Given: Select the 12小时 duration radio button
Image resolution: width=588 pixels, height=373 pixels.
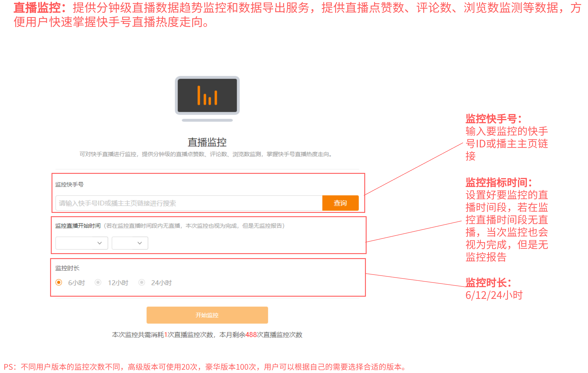Looking at the screenshot, I should tap(98, 282).
